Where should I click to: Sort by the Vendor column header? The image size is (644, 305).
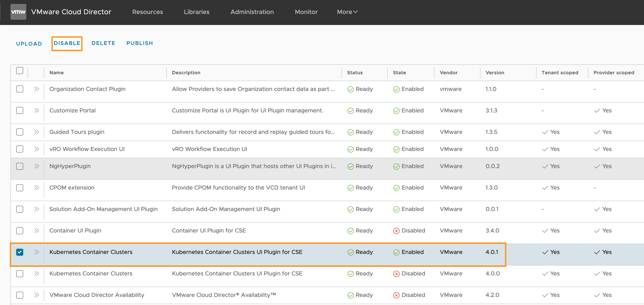pos(449,73)
